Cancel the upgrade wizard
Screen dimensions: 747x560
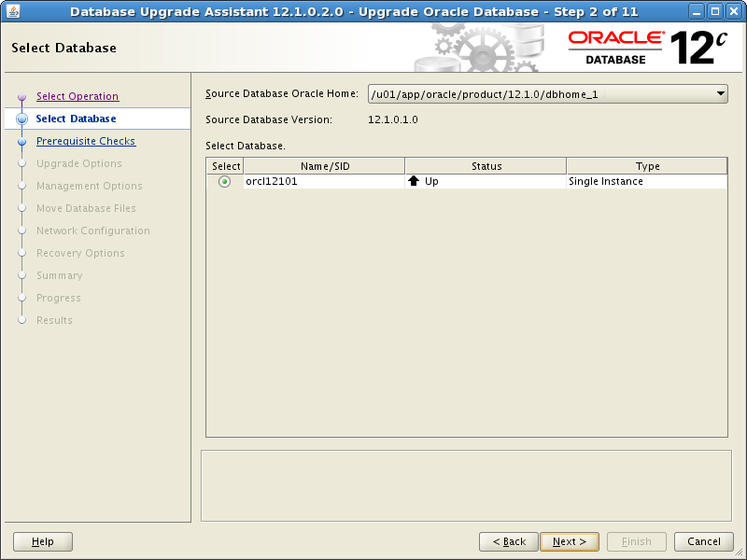(704, 541)
